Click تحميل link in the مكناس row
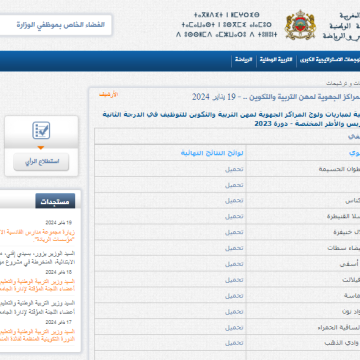The height and width of the screenshot is (360, 360). (234, 201)
